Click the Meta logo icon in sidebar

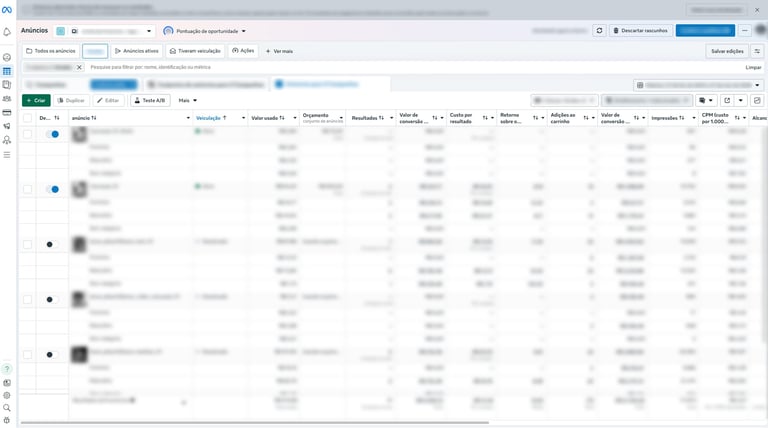(7, 10)
